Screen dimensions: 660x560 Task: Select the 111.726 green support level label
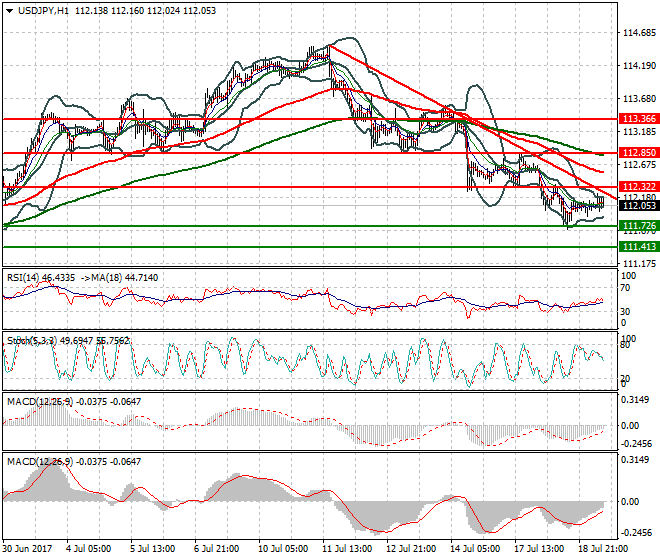[639, 226]
